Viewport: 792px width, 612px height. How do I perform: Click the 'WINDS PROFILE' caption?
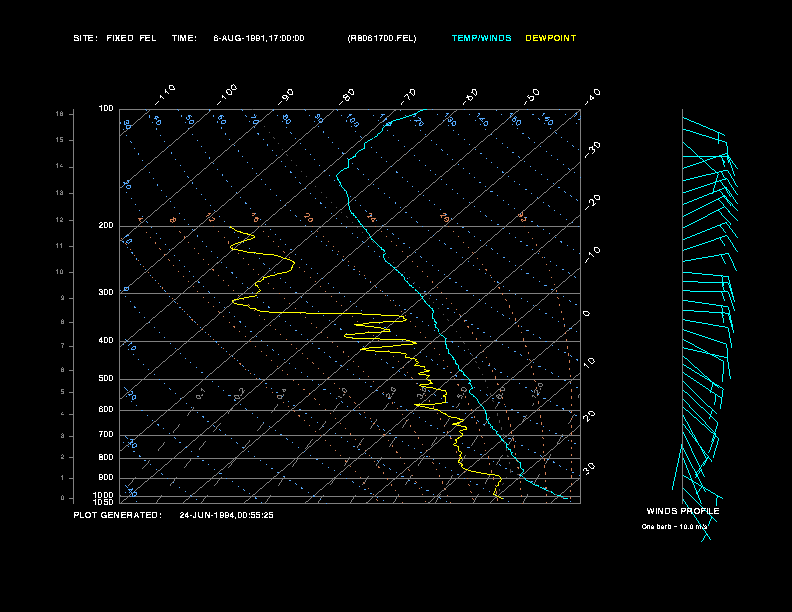tap(683, 511)
